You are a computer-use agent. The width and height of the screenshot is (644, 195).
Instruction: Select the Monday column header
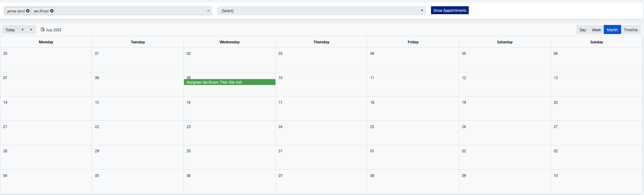(x=46, y=42)
